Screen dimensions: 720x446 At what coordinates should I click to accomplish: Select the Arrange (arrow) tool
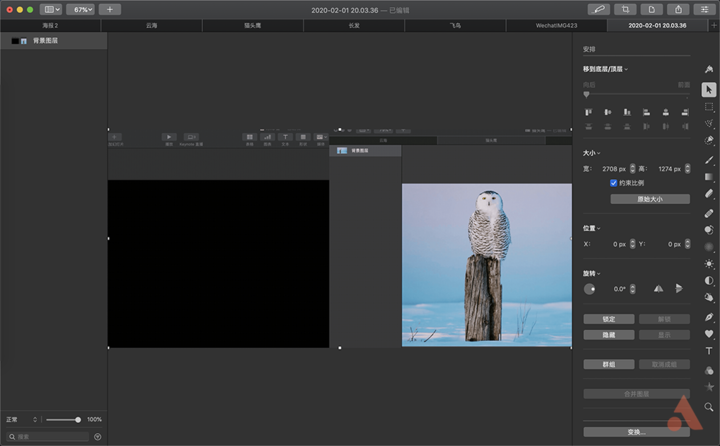(x=709, y=90)
